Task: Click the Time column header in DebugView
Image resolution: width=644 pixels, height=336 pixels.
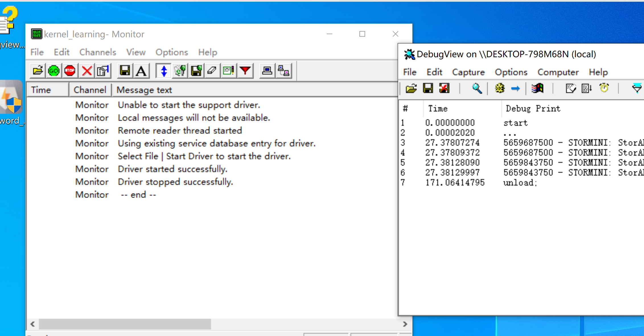Action: click(462, 108)
